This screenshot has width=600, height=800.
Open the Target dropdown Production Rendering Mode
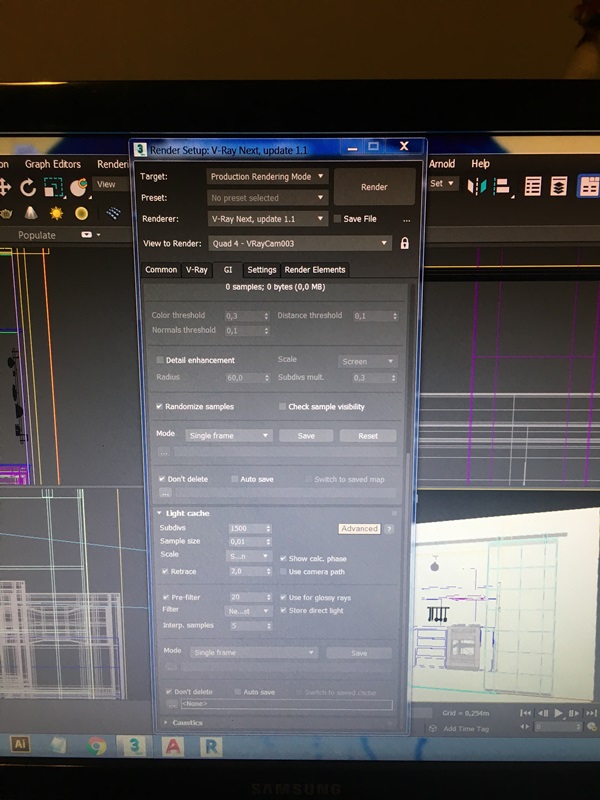pyautogui.click(x=267, y=177)
